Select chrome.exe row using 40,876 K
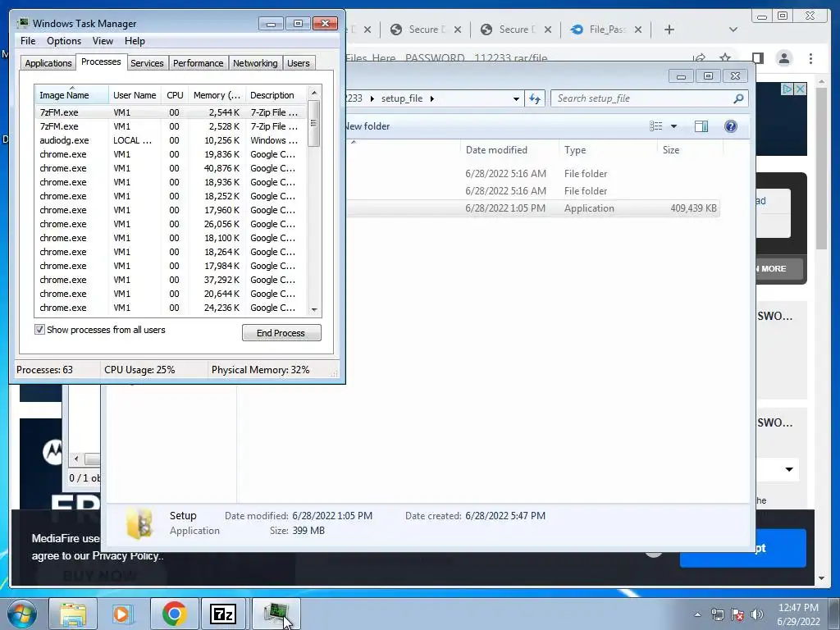The image size is (840, 630). coord(171,168)
